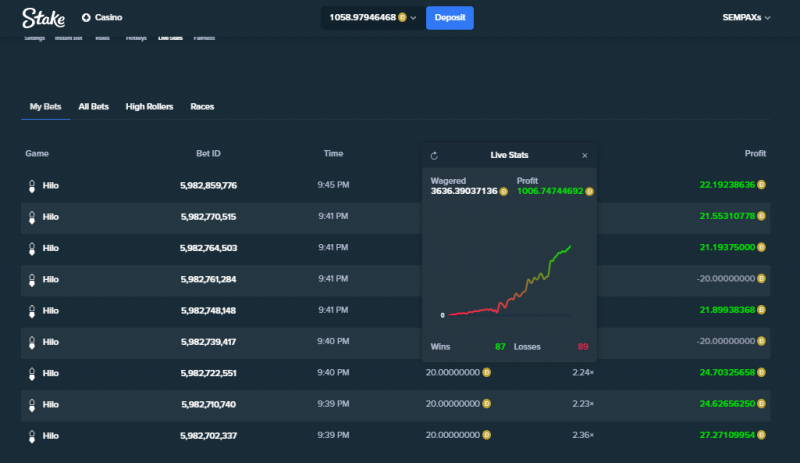Switch to the Races tab
Viewport: 800px width, 463px height.
point(202,107)
